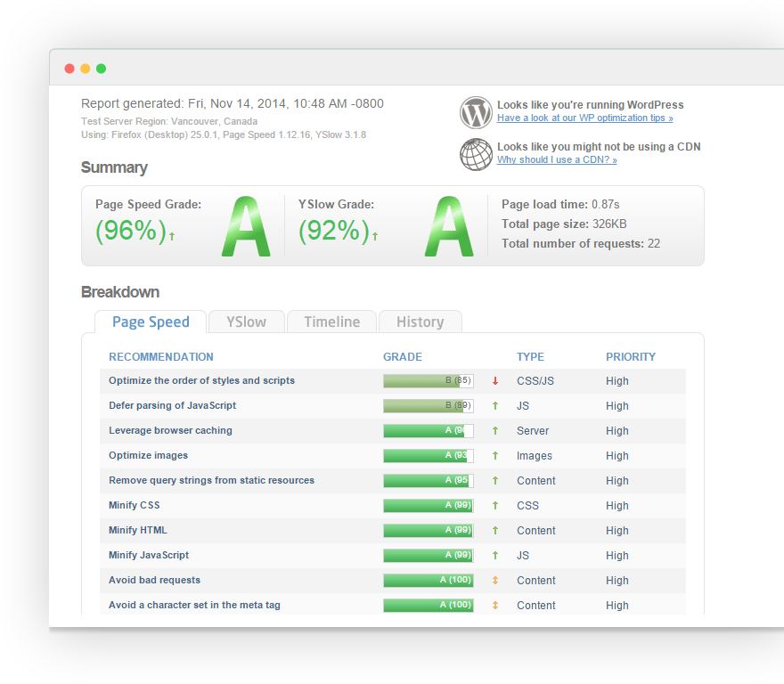Click the A (100) bar for Avoid bad requests
Screen dimensions: 784x684
[429, 581]
